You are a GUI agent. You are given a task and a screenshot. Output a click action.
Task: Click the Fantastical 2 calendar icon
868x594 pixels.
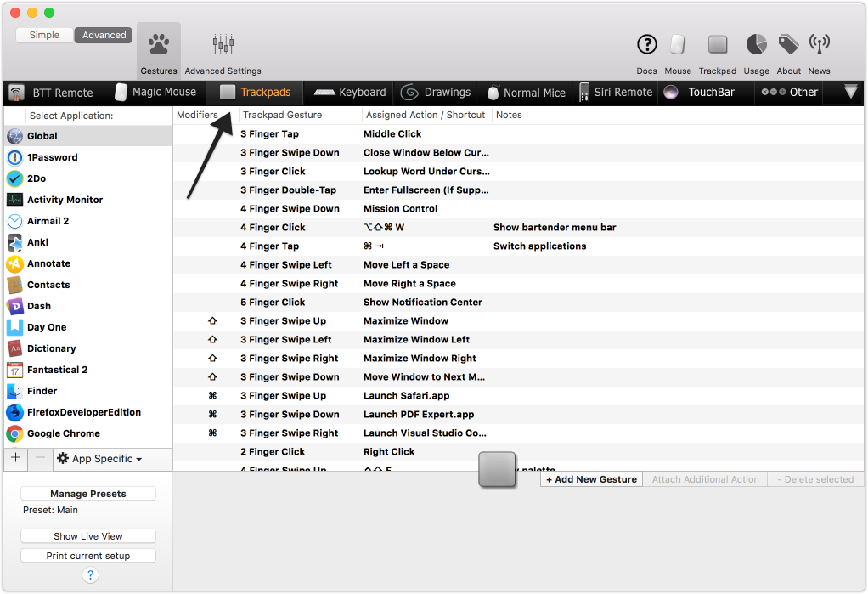[15, 370]
